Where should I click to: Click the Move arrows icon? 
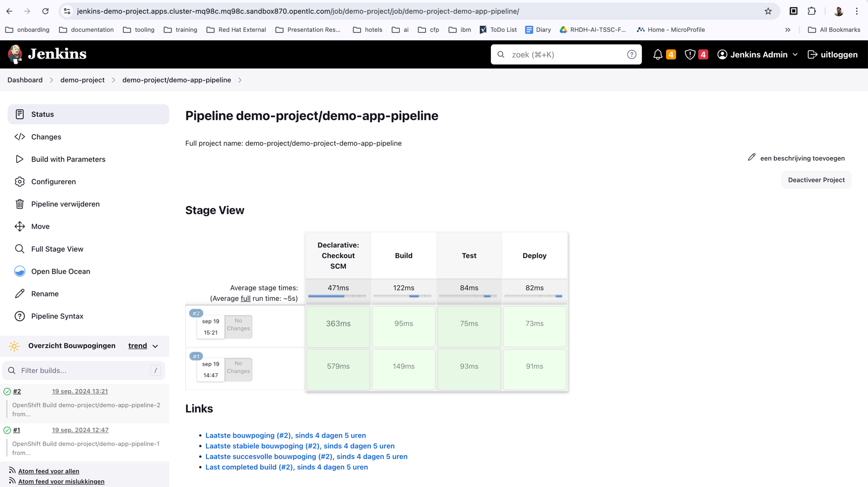tap(20, 226)
